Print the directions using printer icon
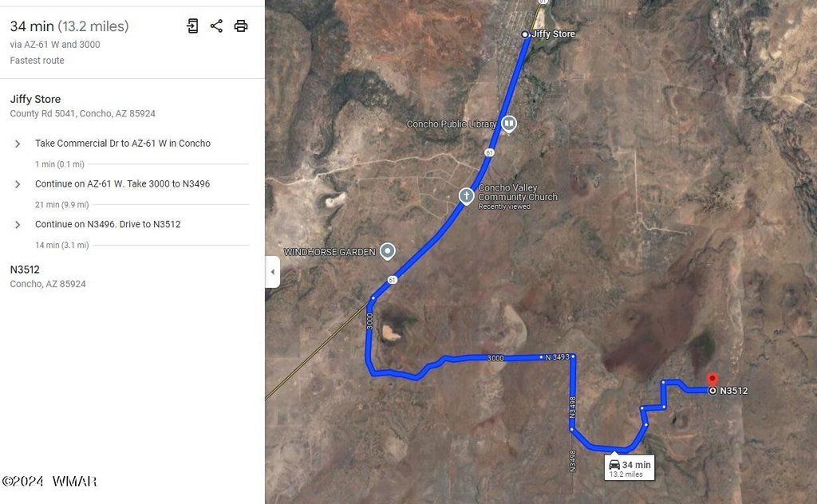 click(x=241, y=26)
